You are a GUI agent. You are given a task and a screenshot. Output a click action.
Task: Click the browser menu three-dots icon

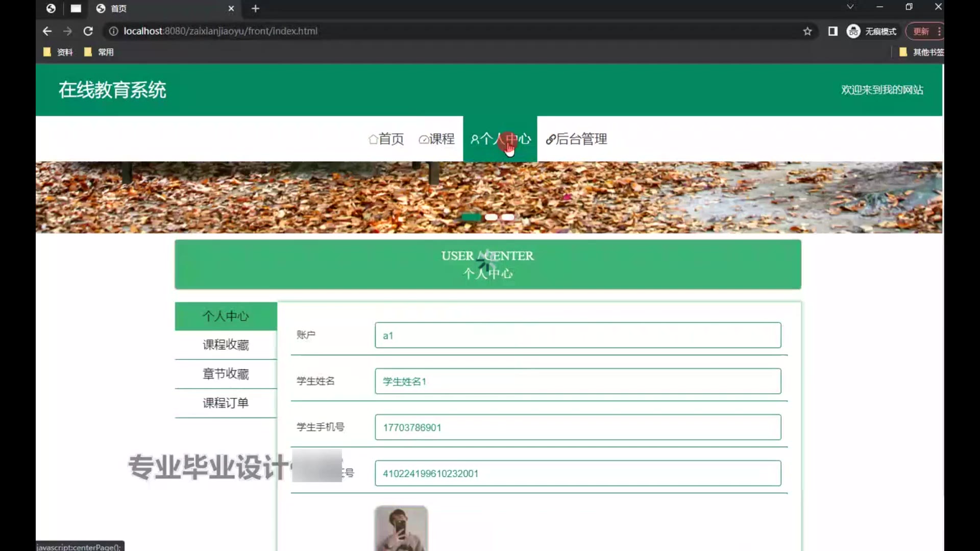[939, 31]
